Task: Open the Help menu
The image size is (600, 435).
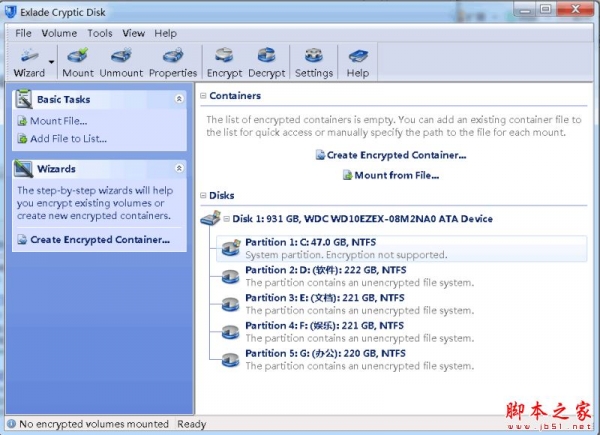Action: point(165,33)
